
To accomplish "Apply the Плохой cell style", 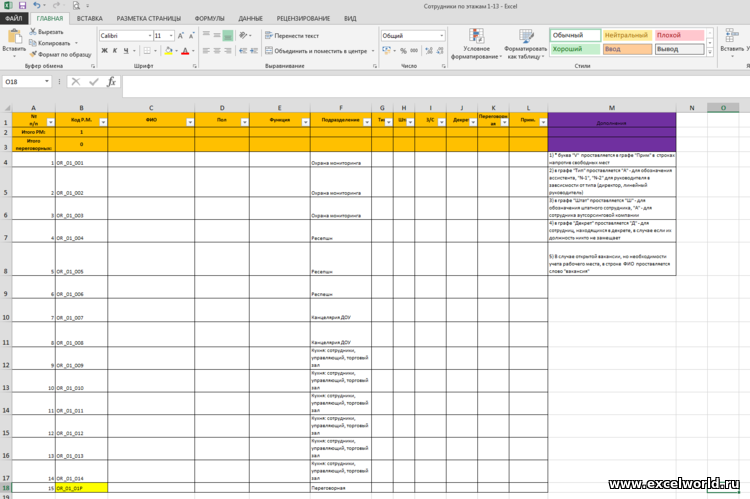I will point(679,35).
